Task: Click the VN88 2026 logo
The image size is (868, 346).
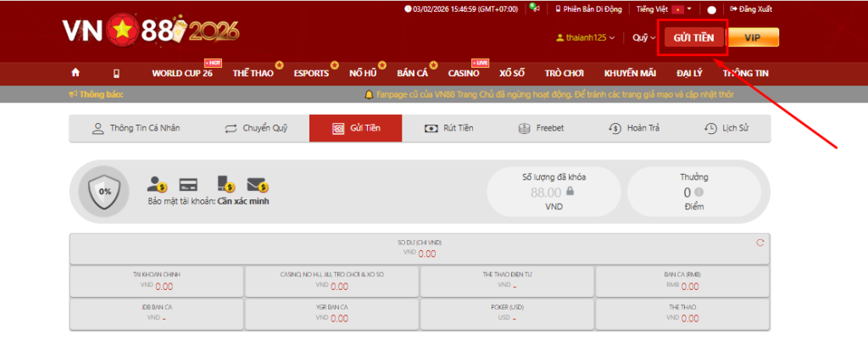Action: (151, 31)
